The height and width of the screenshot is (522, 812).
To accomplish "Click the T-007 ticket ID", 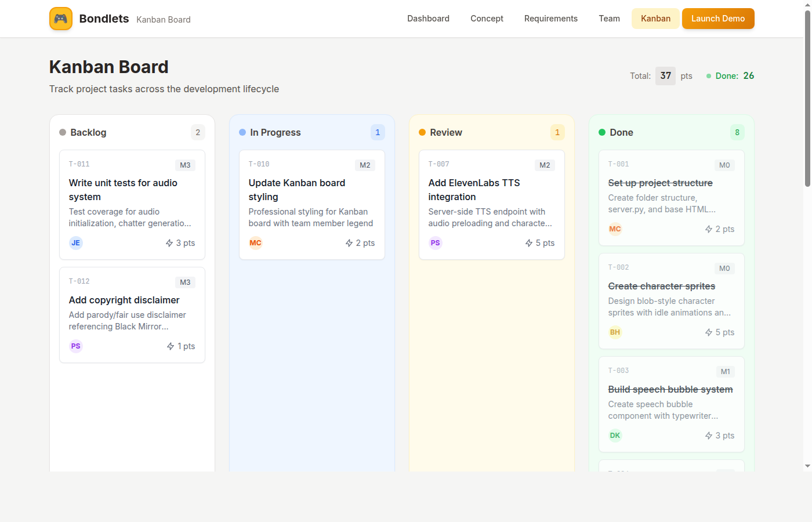I will [x=439, y=164].
